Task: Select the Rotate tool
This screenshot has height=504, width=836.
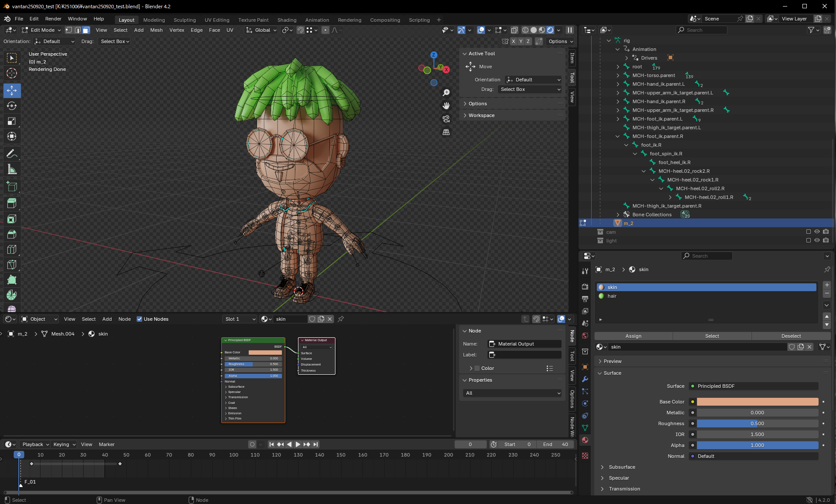Action: point(12,105)
